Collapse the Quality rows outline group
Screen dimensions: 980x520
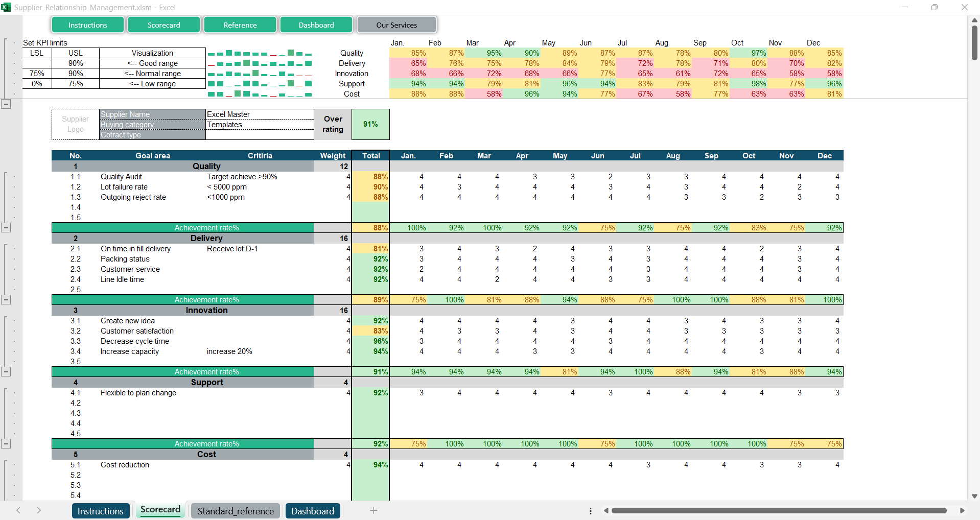click(x=6, y=228)
